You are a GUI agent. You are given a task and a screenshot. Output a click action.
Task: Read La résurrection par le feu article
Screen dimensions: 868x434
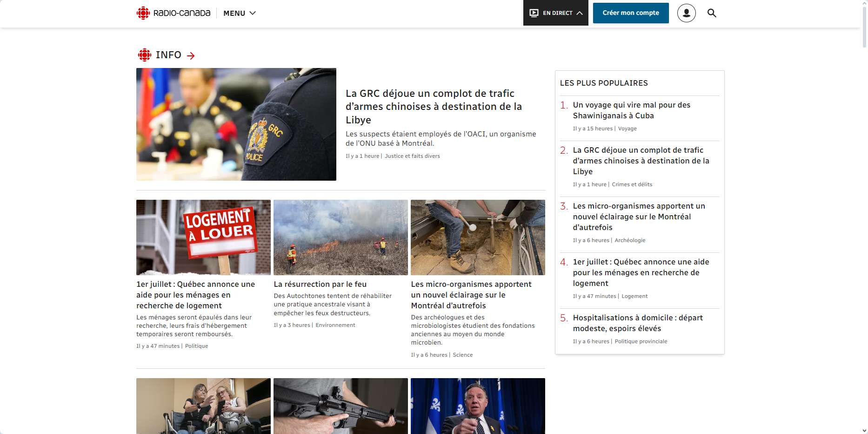[x=320, y=284]
